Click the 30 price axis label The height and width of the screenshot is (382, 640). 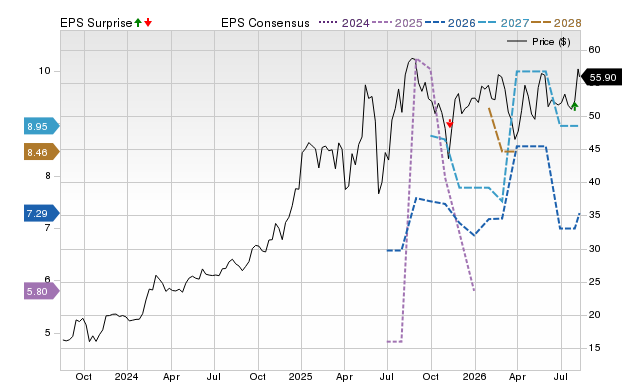[594, 249]
